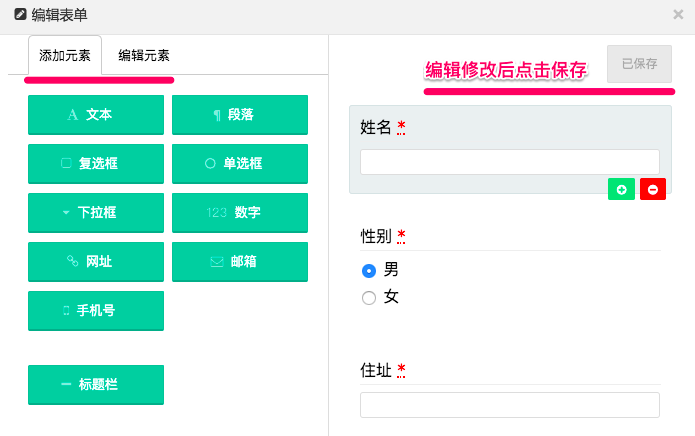Viewport: 695px width, 436px height.
Task: Click the red remove icon under 姓名 field
Action: click(653, 189)
